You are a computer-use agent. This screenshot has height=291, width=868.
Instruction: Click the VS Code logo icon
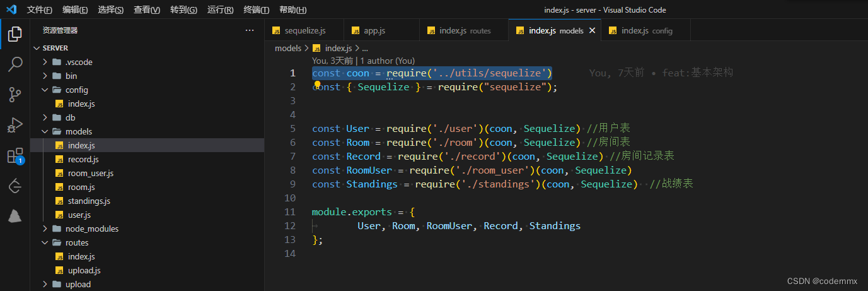coord(11,9)
